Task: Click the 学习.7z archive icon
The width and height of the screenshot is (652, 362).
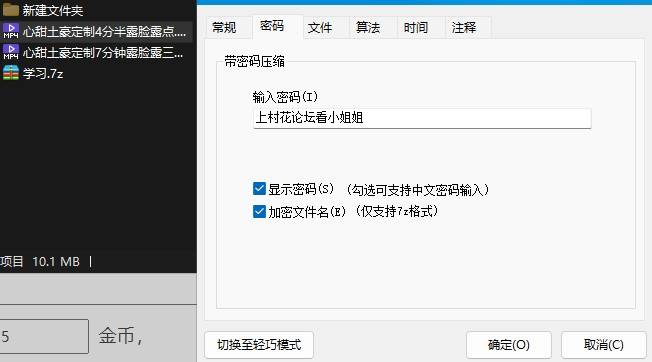Action: click(x=11, y=72)
